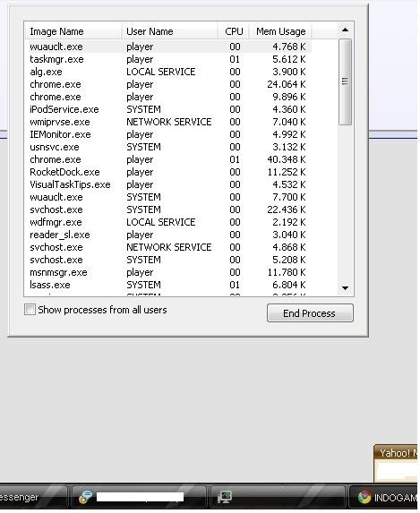The height and width of the screenshot is (513, 420).
Task: Select reader_sl.exe process
Action: pos(168,235)
